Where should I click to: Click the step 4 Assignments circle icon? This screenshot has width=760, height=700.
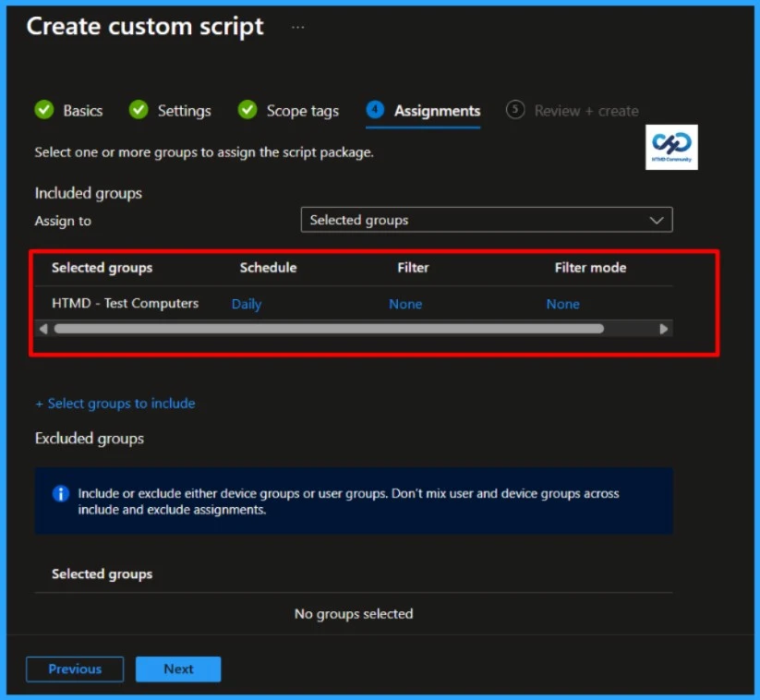pos(375,110)
